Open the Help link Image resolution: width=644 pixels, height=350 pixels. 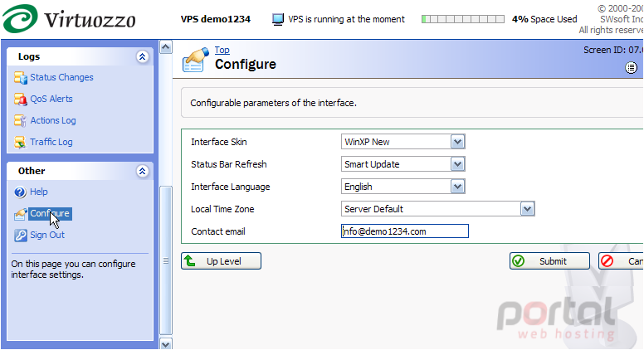point(39,192)
